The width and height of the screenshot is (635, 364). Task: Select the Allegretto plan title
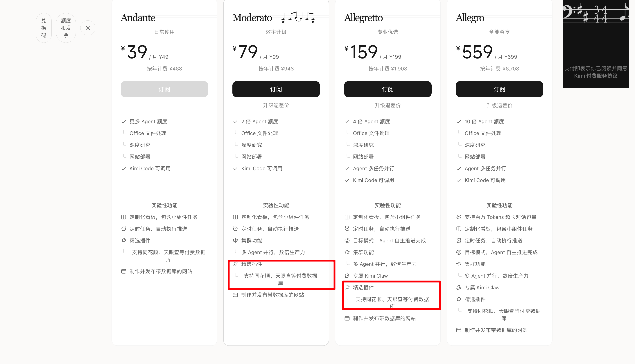pyautogui.click(x=363, y=18)
